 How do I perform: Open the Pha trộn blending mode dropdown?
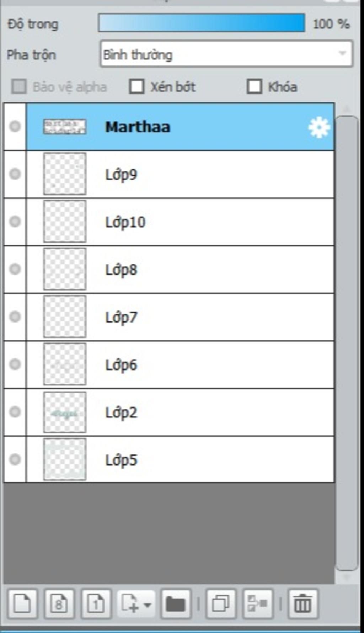[226, 54]
